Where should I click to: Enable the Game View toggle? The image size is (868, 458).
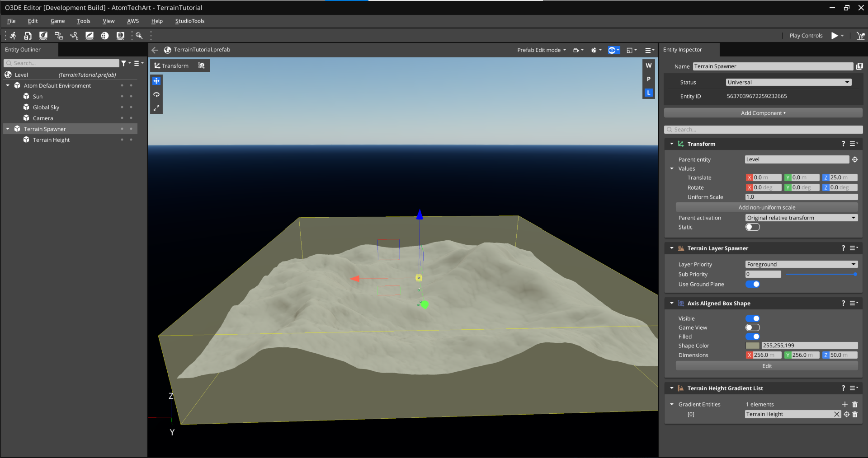[x=752, y=327]
